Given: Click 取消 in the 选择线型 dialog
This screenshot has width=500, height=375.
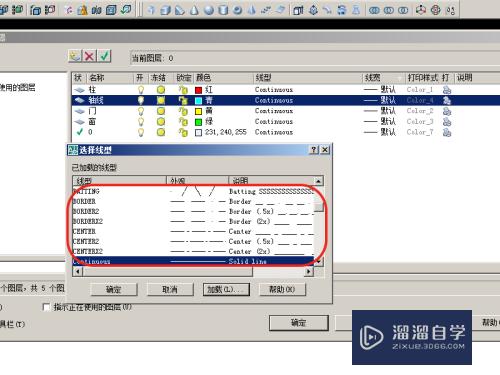Looking at the screenshot, I should tap(170, 289).
